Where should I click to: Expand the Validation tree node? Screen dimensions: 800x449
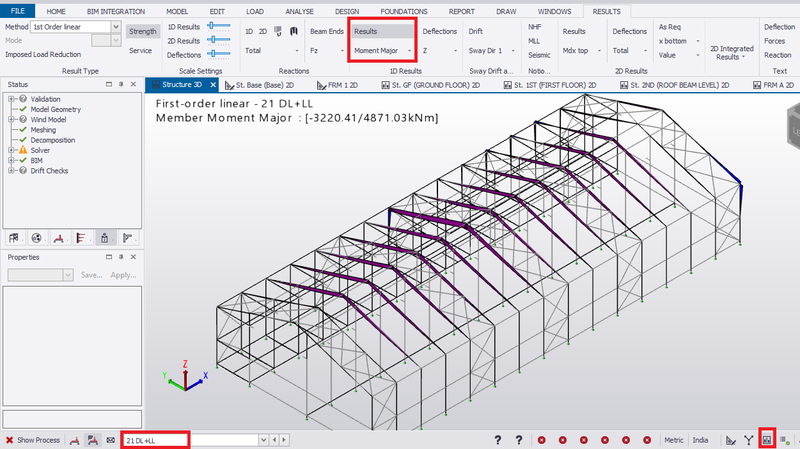tap(11, 99)
